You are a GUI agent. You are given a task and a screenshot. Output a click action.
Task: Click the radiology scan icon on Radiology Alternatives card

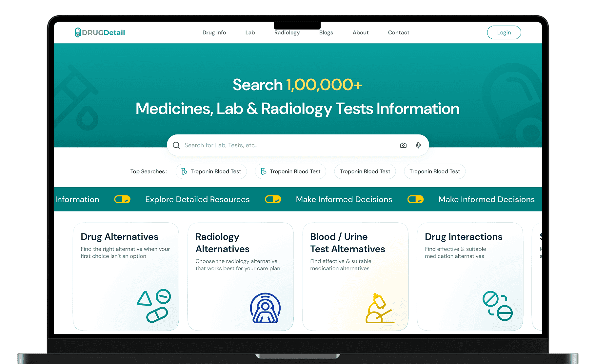265,308
